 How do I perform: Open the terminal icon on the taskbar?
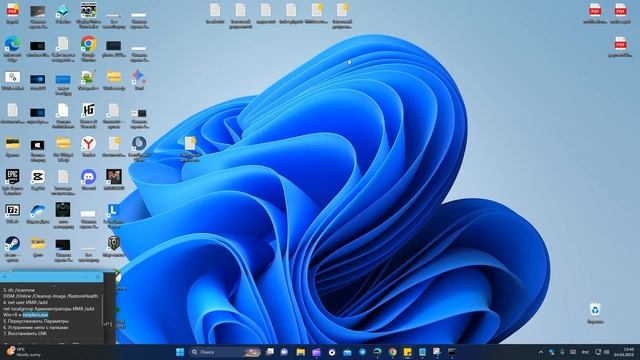(x=452, y=352)
